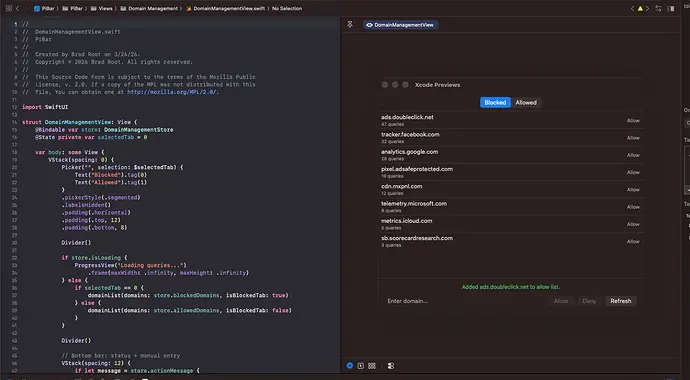
Task: Allow telemetry.microsoft.com
Action: tap(633, 207)
